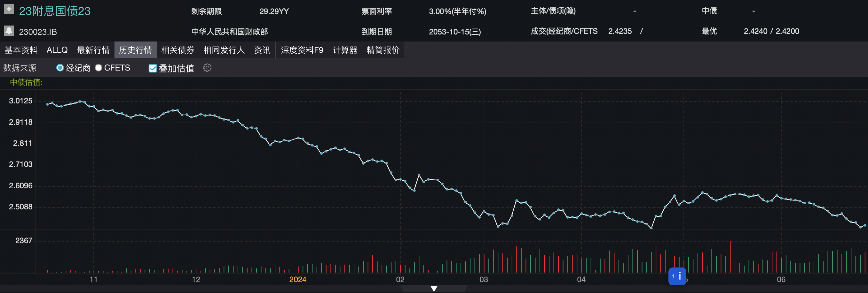This screenshot has height=293, width=868.
Task: Open 相关债券 tab
Action: tap(178, 50)
